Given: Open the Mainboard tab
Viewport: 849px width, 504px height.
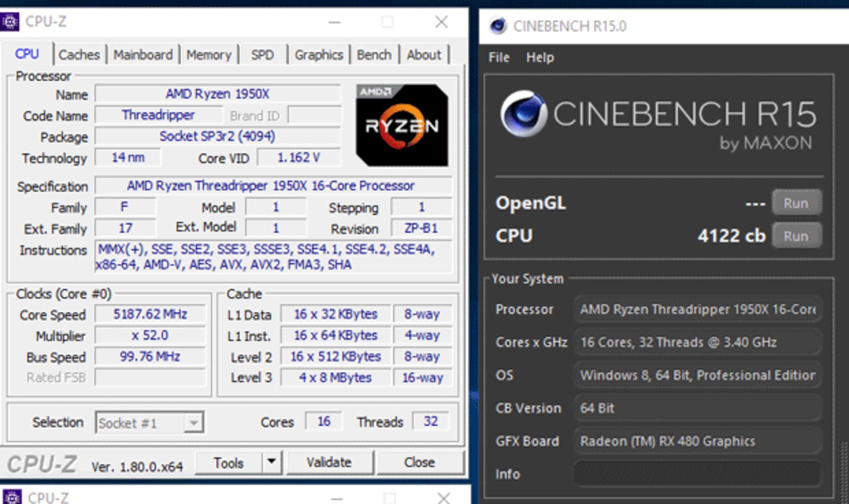Looking at the screenshot, I should (143, 55).
